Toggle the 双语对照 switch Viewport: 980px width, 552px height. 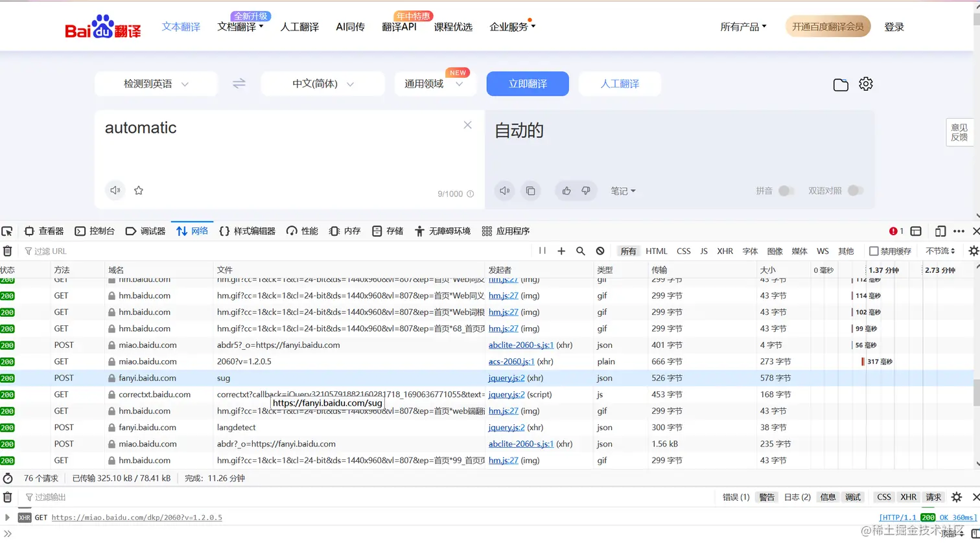click(856, 190)
